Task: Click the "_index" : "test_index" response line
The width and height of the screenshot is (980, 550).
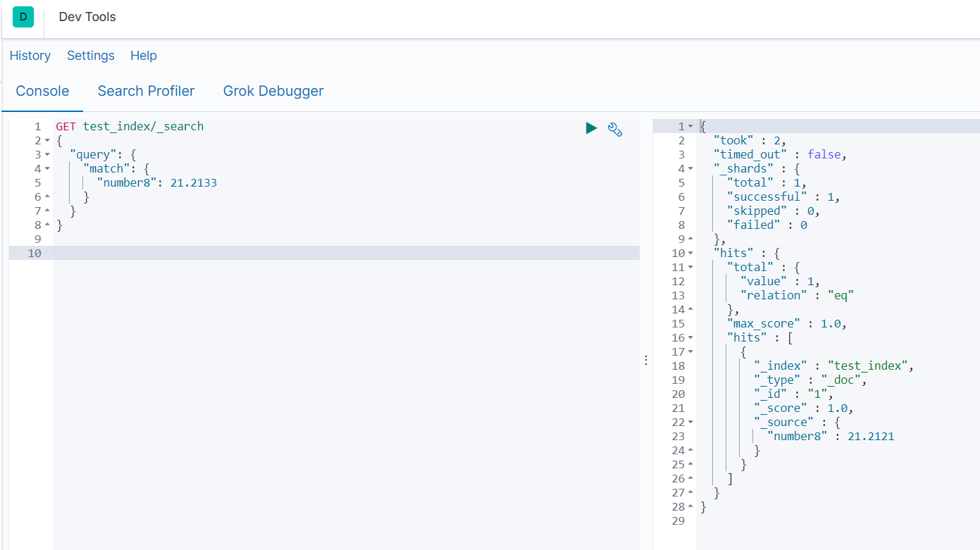Action: tap(834, 366)
